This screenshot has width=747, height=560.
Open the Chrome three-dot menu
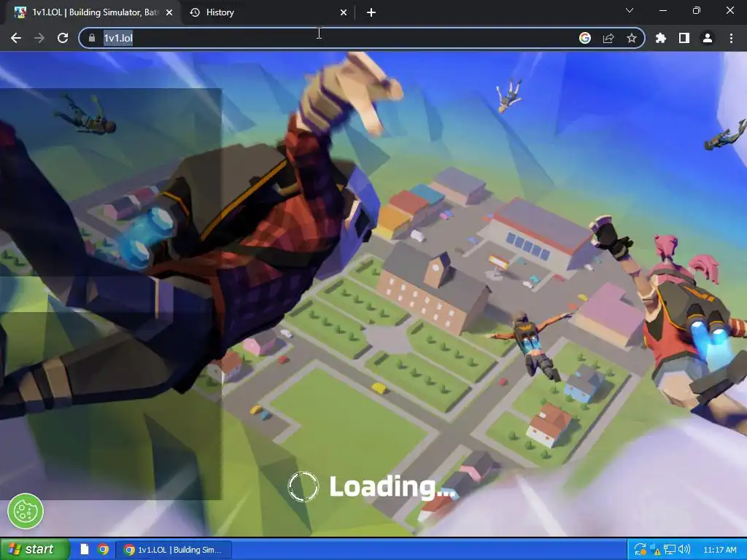731,38
